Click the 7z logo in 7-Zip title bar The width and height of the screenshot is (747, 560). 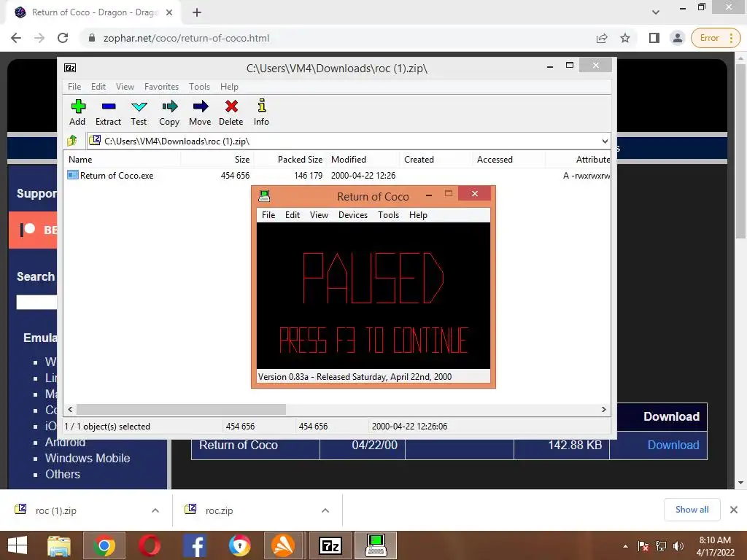(70, 68)
